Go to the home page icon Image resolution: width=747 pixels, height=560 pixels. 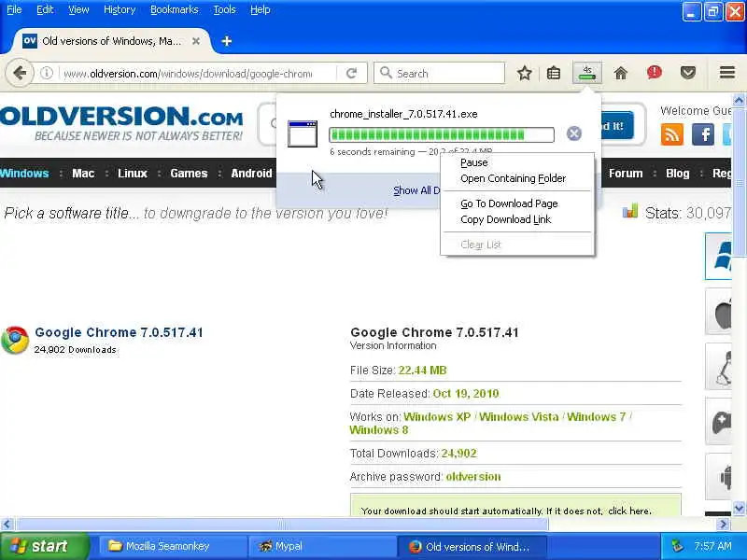(x=620, y=74)
